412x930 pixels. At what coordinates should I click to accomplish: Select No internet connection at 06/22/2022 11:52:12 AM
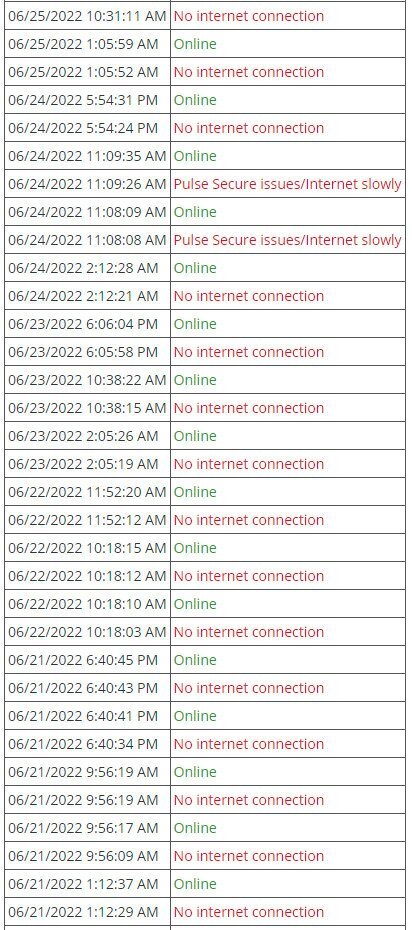pyautogui.click(x=249, y=520)
